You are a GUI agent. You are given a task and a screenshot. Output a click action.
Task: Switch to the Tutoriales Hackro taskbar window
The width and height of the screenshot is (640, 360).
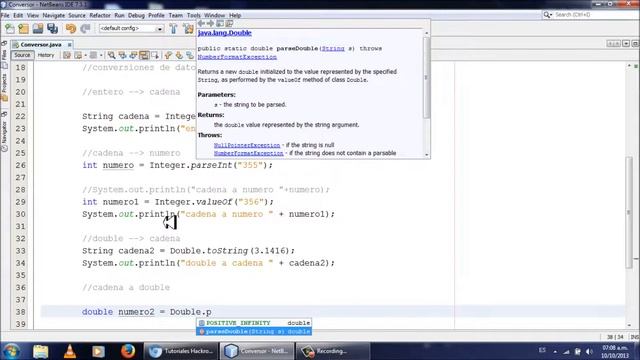(x=181, y=351)
